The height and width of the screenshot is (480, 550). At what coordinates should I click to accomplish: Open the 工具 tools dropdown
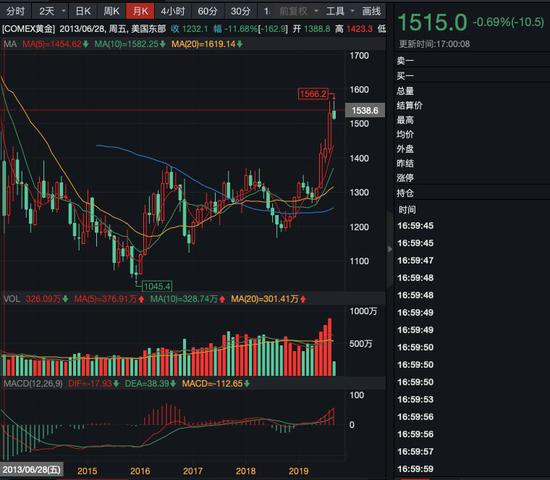pyautogui.click(x=352, y=11)
